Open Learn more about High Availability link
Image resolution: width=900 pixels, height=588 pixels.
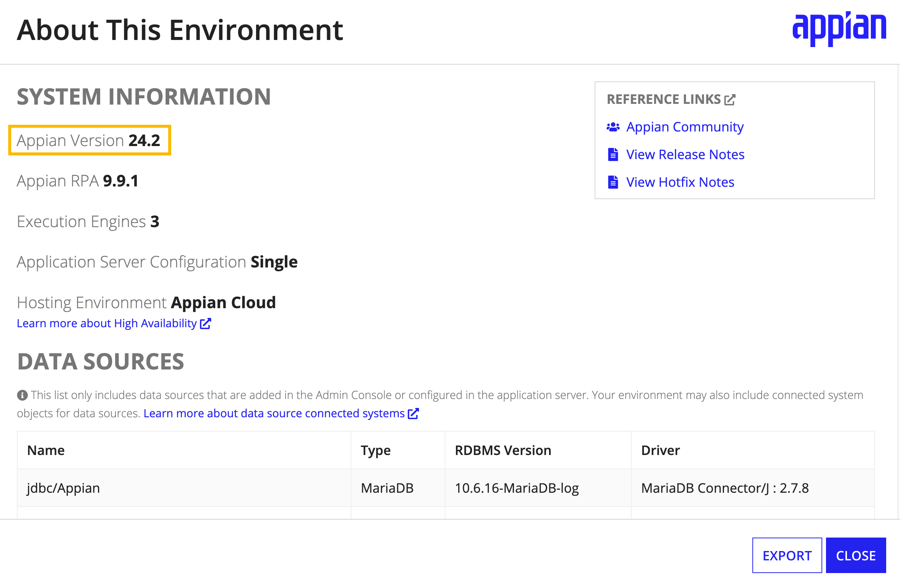click(x=107, y=324)
